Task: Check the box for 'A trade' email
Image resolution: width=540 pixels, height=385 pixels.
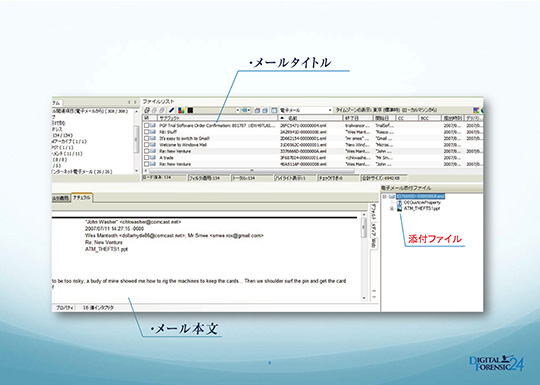Action: pos(147,158)
